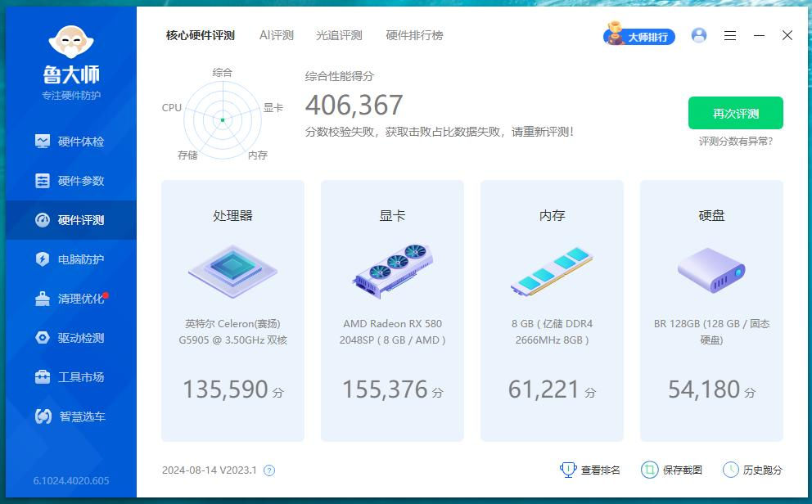Open 硬件体检 hardware checkup page
Image resolution: width=812 pixels, height=504 pixels.
pyautogui.click(x=71, y=142)
